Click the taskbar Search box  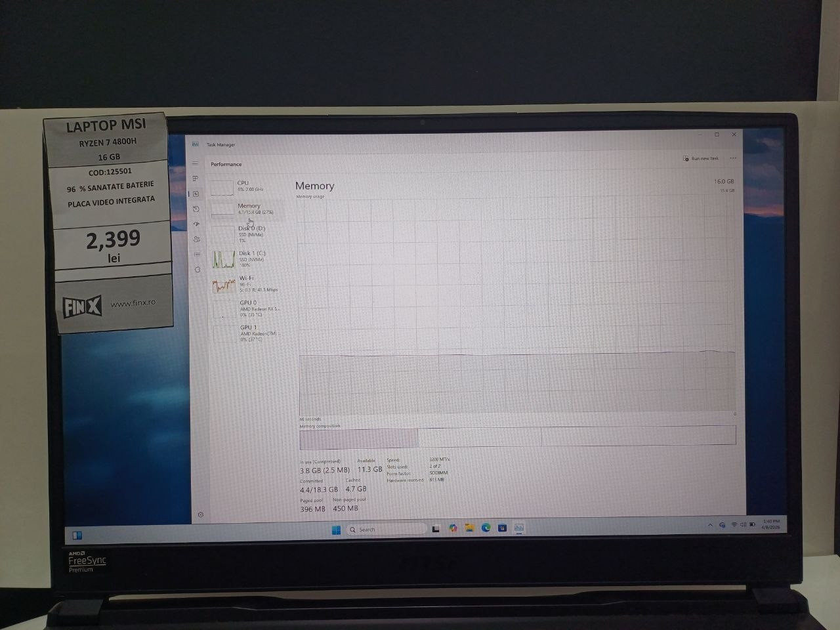coord(386,529)
